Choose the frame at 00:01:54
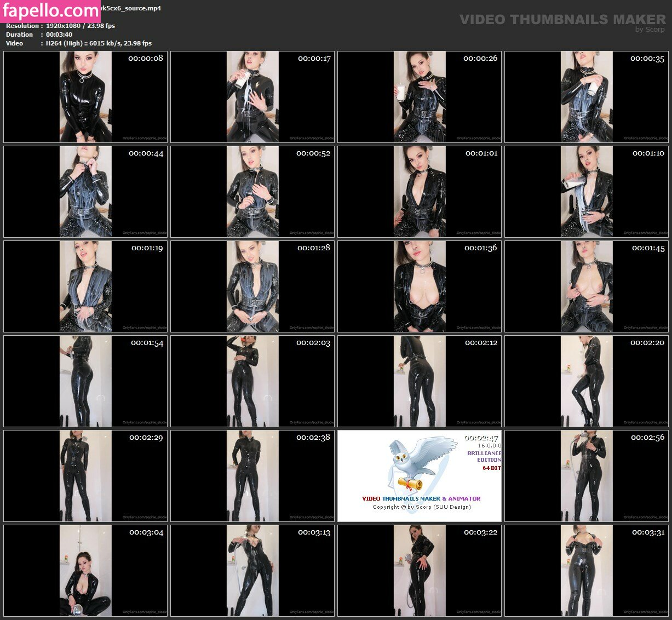 [x=85, y=381]
